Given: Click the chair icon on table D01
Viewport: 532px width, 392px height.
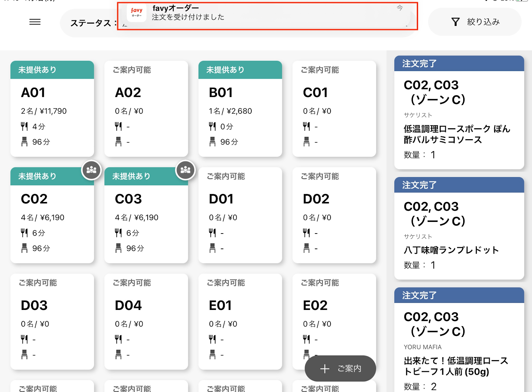Looking at the screenshot, I should coord(212,248).
